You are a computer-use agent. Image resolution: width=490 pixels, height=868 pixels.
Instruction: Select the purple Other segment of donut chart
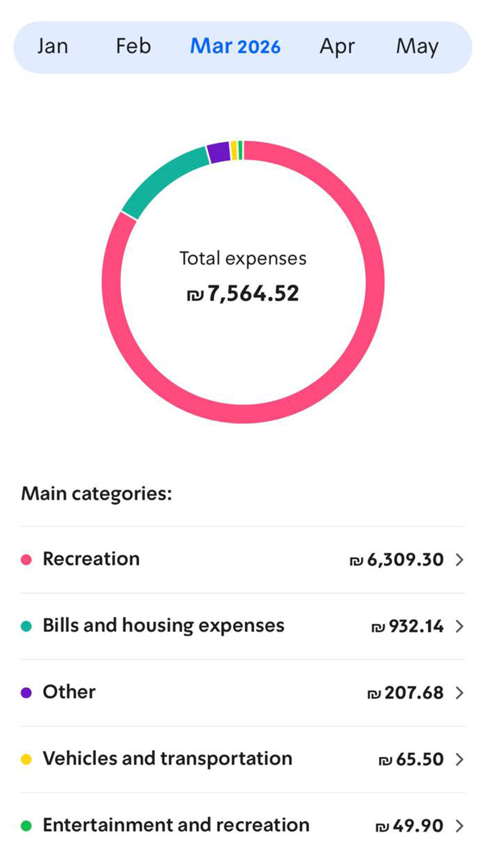[x=218, y=153]
